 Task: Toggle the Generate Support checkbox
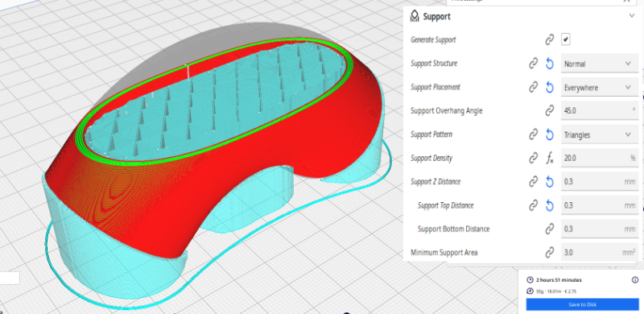(566, 39)
